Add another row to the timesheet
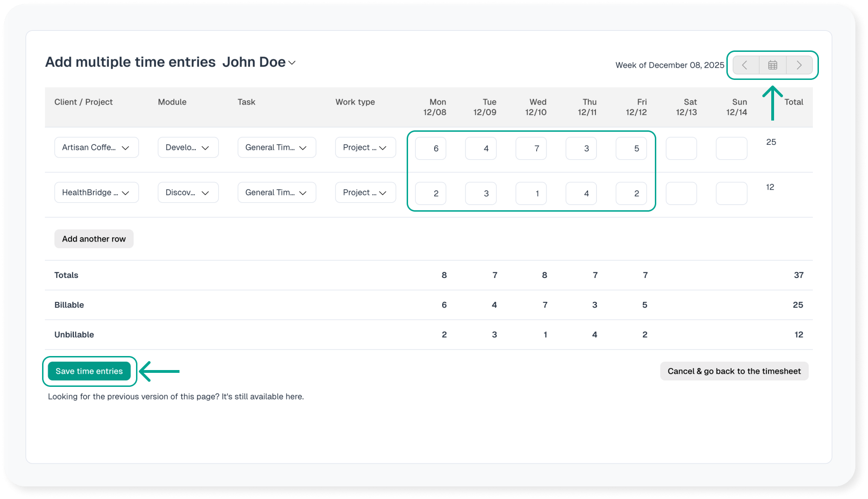868x499 pixels. [x=94, y=239]
